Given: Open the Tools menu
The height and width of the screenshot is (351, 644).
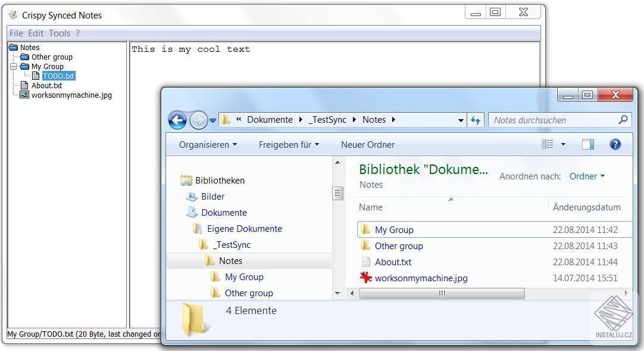Looking at the screenshot, I should [60, 33].
